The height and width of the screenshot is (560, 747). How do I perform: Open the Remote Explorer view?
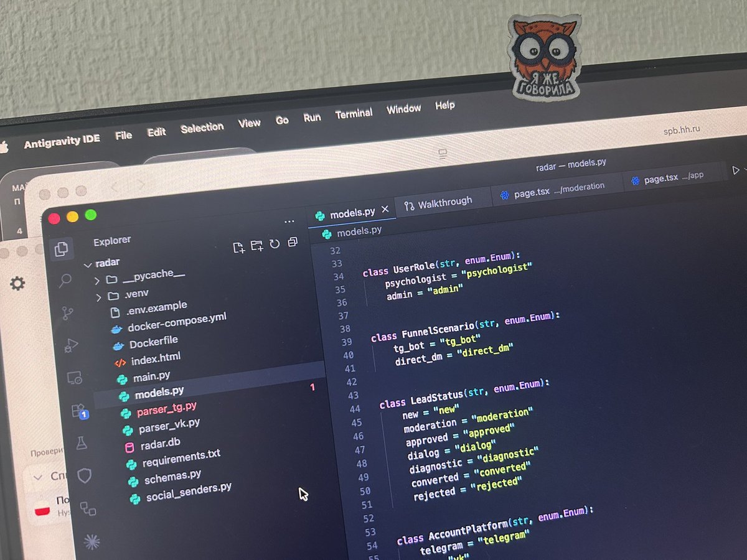pyautogui.click(x=75, y=378)
